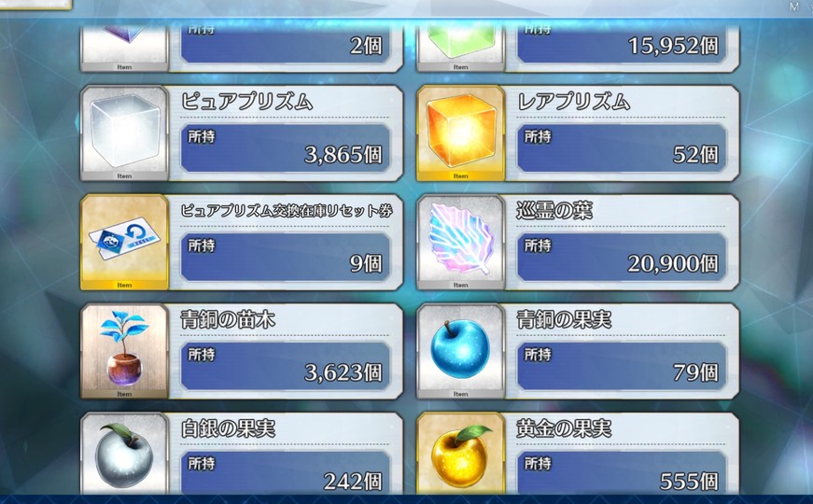Select the 青銅の苗木 name label
Viewport: 813px width, 504px height.
pos(228,319)
